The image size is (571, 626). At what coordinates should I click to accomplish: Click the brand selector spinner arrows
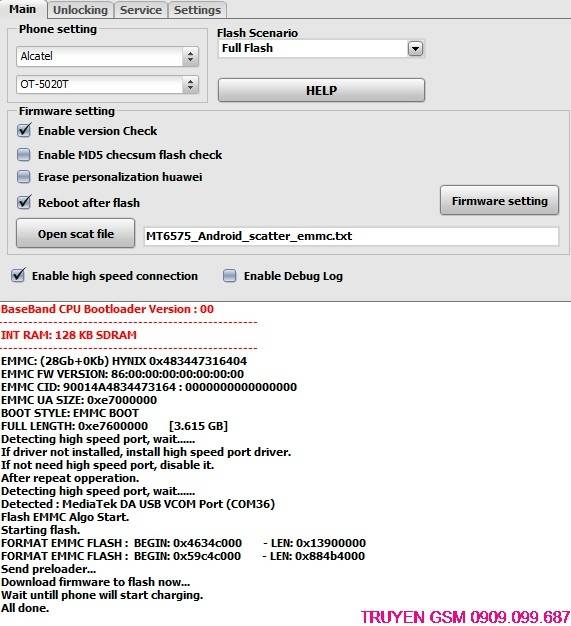point(190,56)
